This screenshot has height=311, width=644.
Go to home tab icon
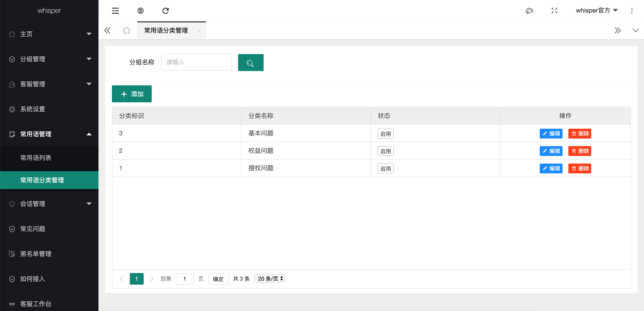click(x=126, y=30)
